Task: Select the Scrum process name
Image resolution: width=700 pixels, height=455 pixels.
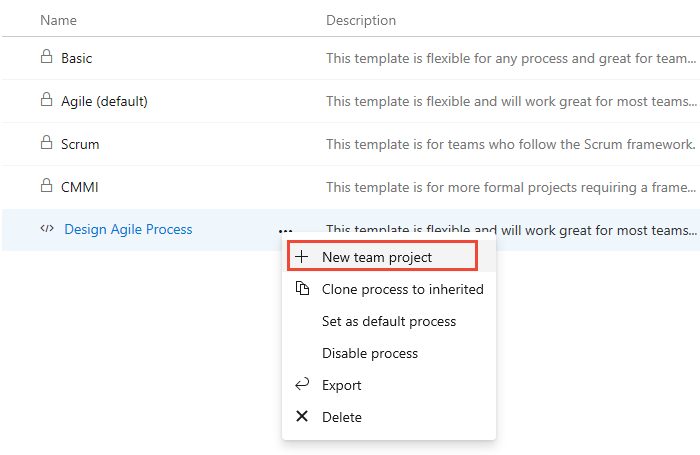Action: [80, 144]
